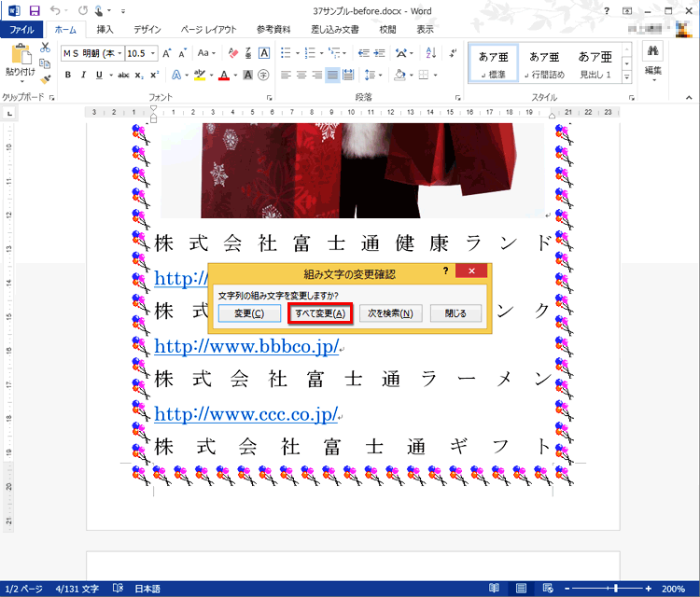
Task: Align text right
Action: (317, 75)
